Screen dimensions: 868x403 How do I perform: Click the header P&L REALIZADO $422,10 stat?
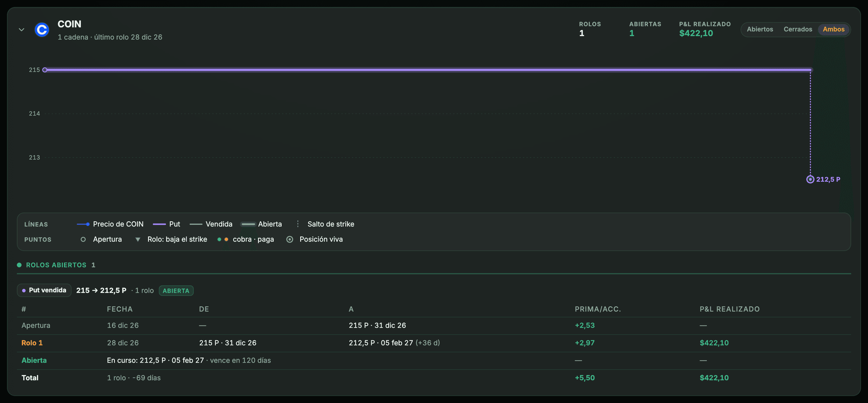705,29
